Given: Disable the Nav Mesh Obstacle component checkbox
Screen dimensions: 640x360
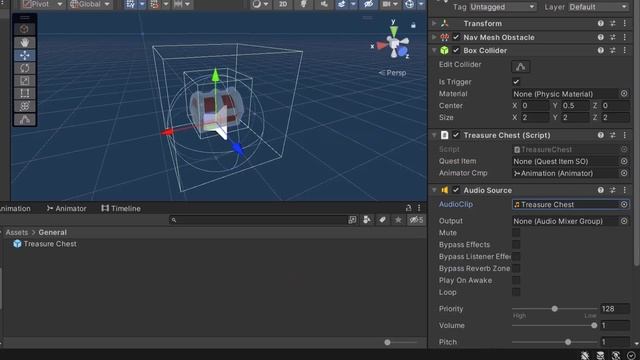Looking at the screenshot, I should pyautogui.click(x=456, y=37).
